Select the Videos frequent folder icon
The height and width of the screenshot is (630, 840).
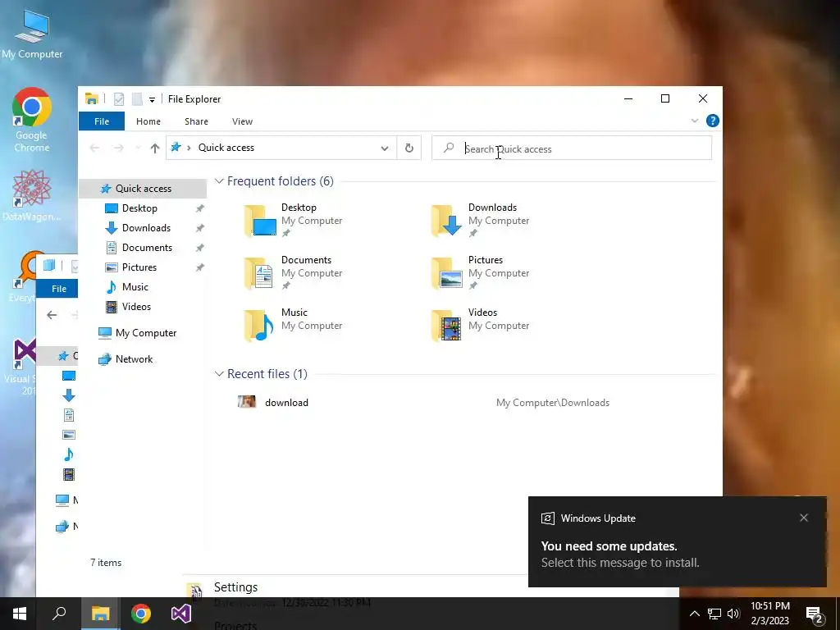tap(447, 325)
